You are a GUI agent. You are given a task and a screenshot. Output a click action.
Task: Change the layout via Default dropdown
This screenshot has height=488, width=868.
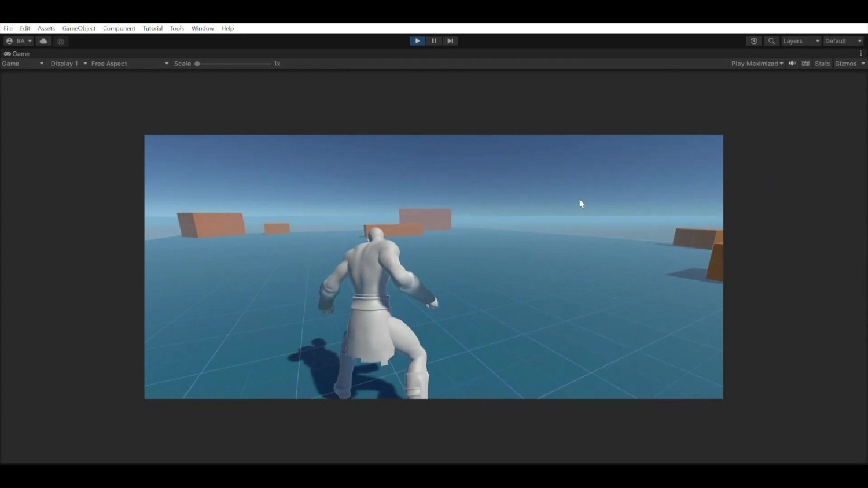coord(843,41)
